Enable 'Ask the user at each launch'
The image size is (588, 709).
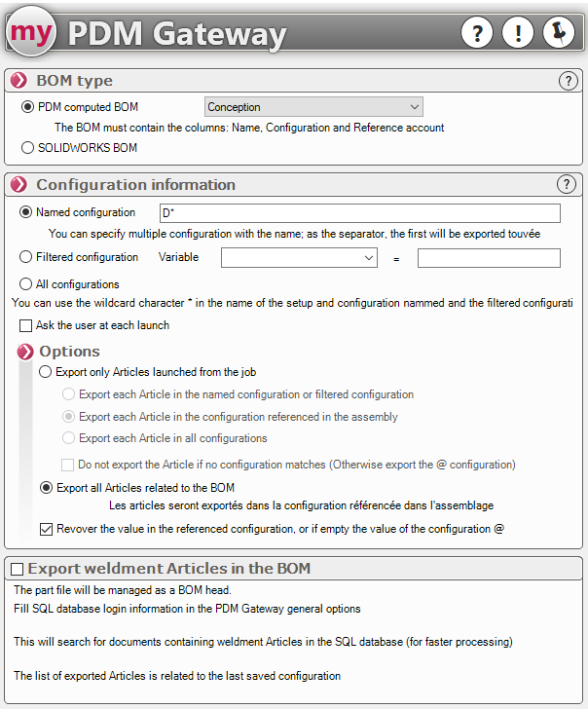(26, 325)
